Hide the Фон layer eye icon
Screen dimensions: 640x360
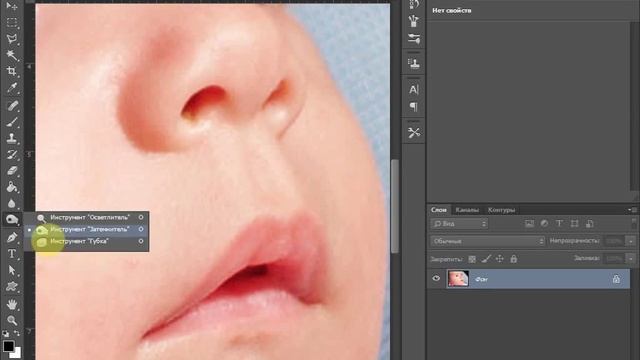pos(436,279)
